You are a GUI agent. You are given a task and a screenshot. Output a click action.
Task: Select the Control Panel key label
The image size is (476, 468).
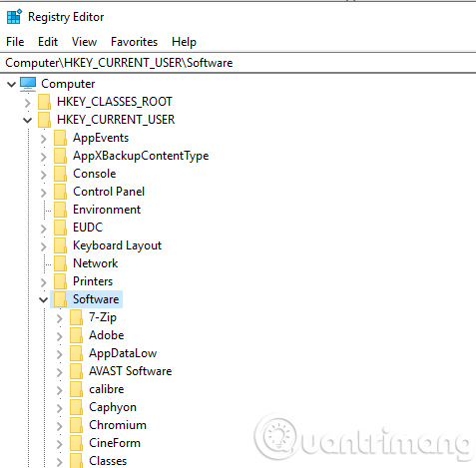109,192
